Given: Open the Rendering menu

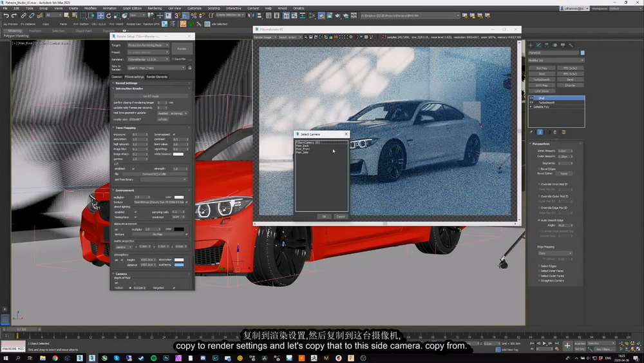Looking at the screenshot, I should pyautogui.click(x=155, y=8).
